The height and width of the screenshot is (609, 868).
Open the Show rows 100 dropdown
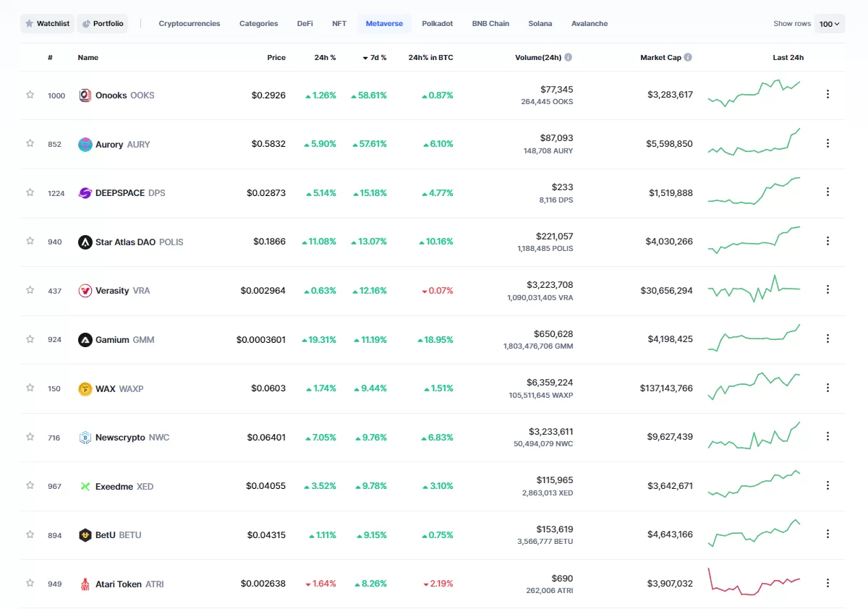coord(829,24)
